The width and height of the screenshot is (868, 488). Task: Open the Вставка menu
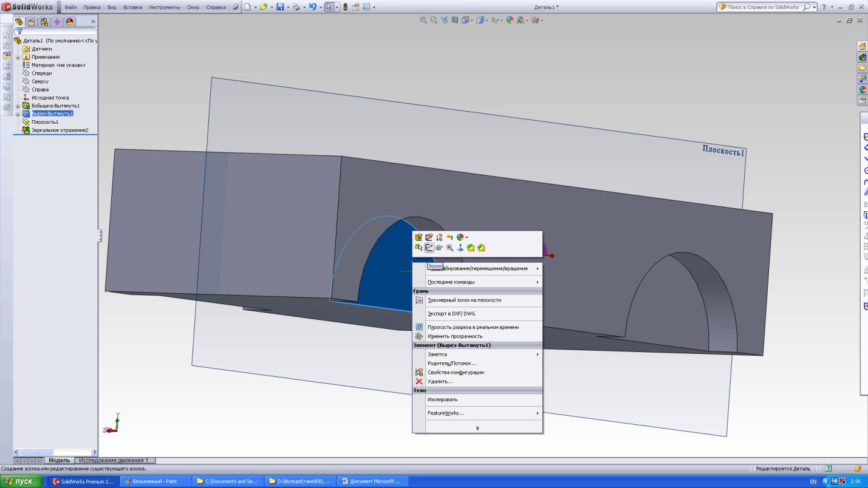pyautogui.click(x=132, y=7)
